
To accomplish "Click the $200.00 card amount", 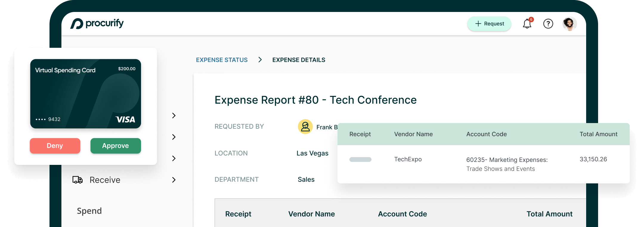I will (x=127, y=69).
